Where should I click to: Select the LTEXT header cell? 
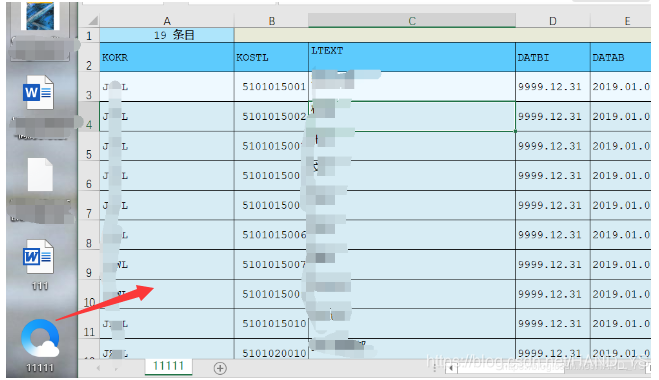[412, 57]
